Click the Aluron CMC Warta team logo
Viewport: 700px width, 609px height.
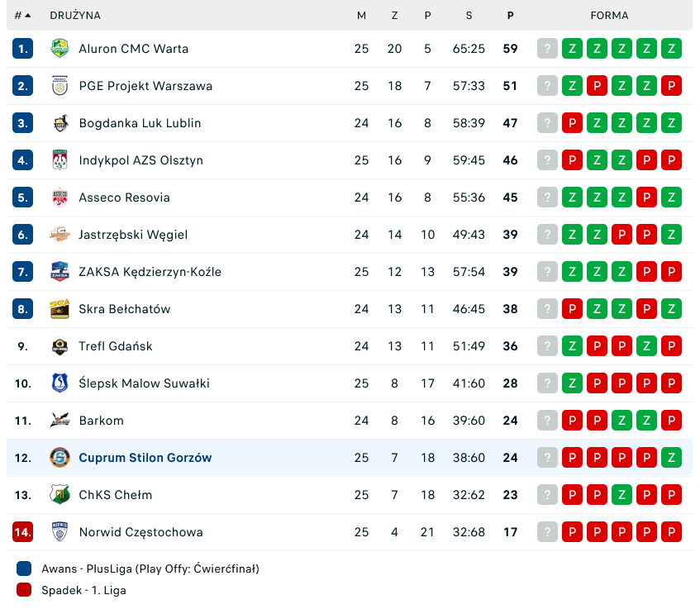60,49
